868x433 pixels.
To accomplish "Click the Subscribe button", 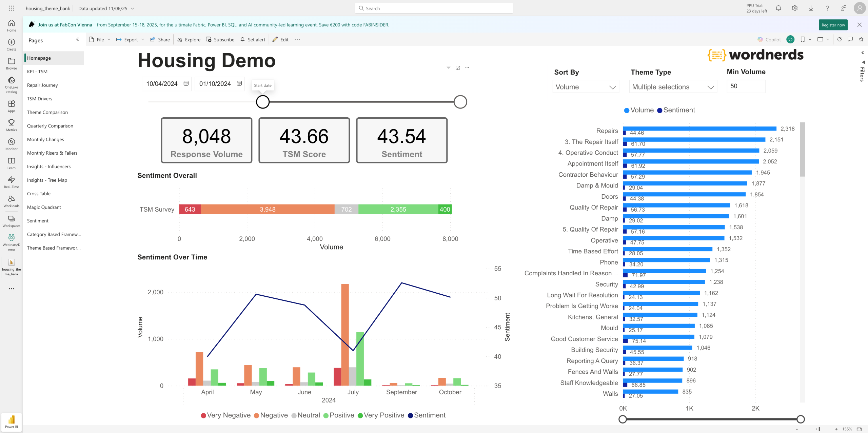I will click(220, 40).
